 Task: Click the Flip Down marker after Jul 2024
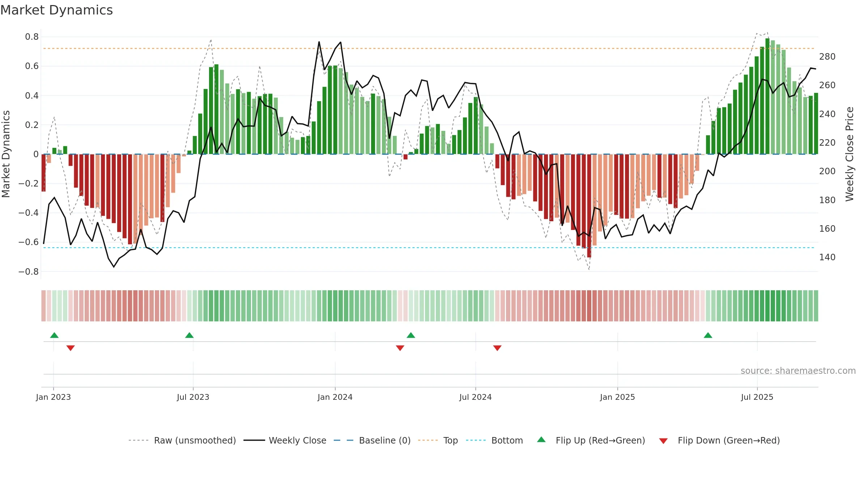pos(497,348)
